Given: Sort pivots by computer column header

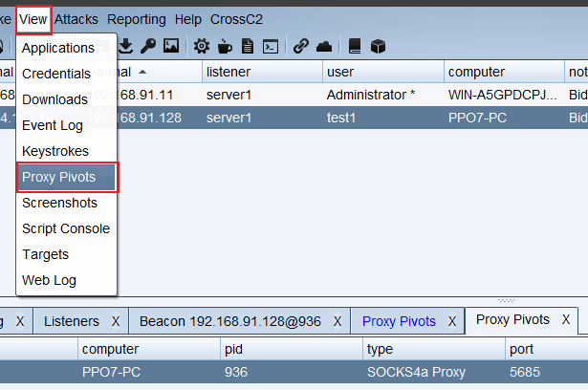Looking at the screenshot, I should pyautogui.click(x=149, y=349).
